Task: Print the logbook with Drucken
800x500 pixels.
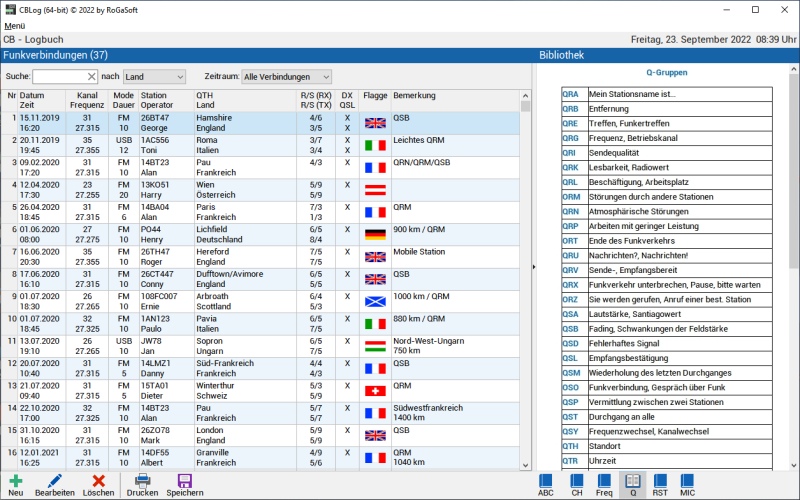Action: (x=143, y=482)
